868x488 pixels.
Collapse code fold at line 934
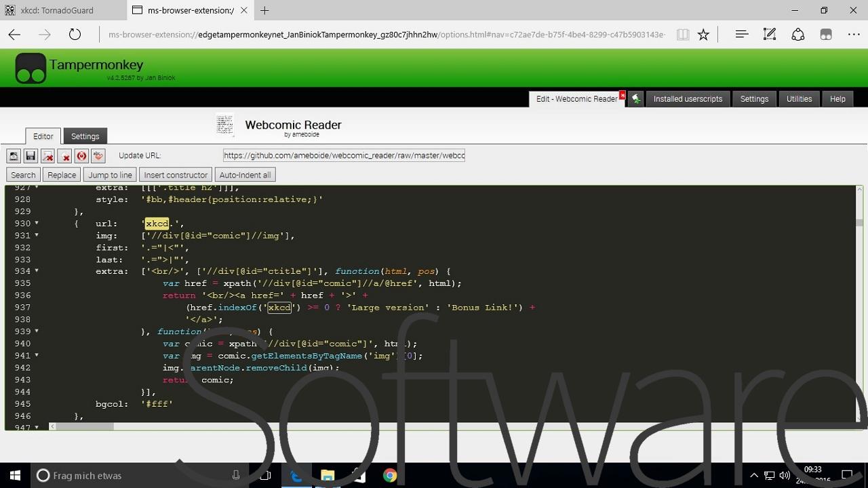(x=37, y=270)
